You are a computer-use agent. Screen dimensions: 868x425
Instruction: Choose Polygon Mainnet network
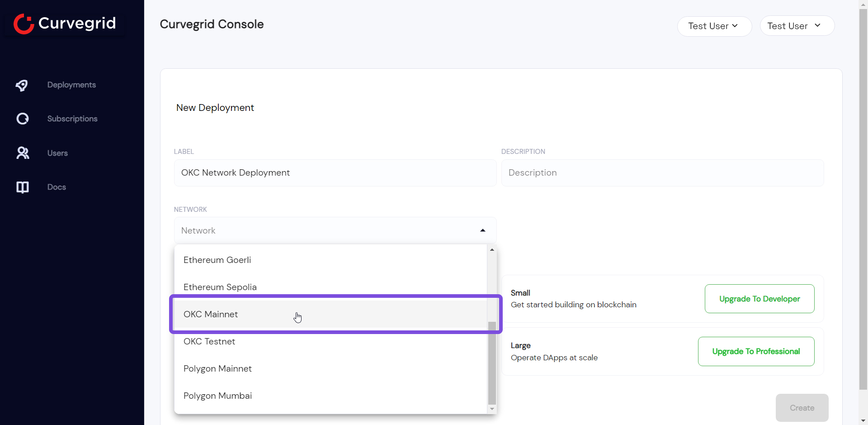(x=217, y=368)
